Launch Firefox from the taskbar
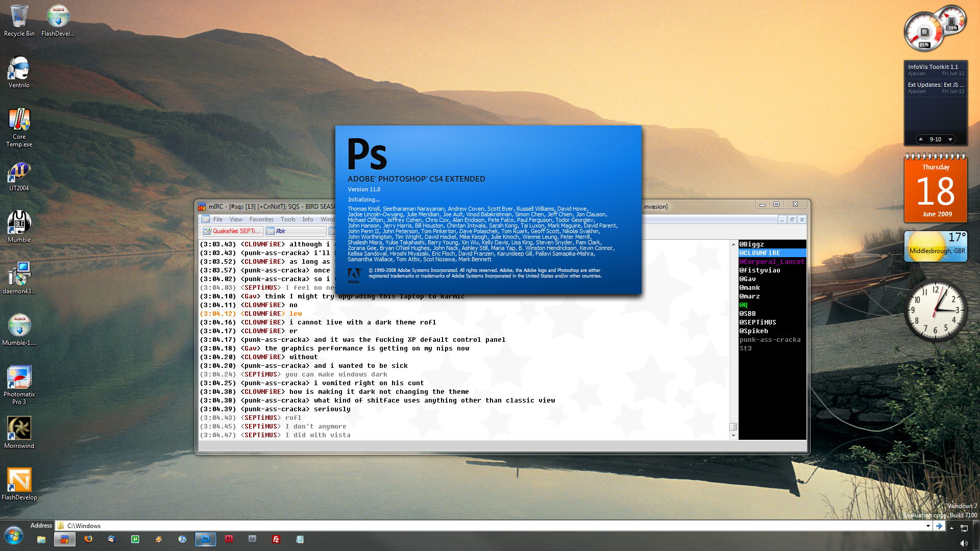 (x=88, y=539)
